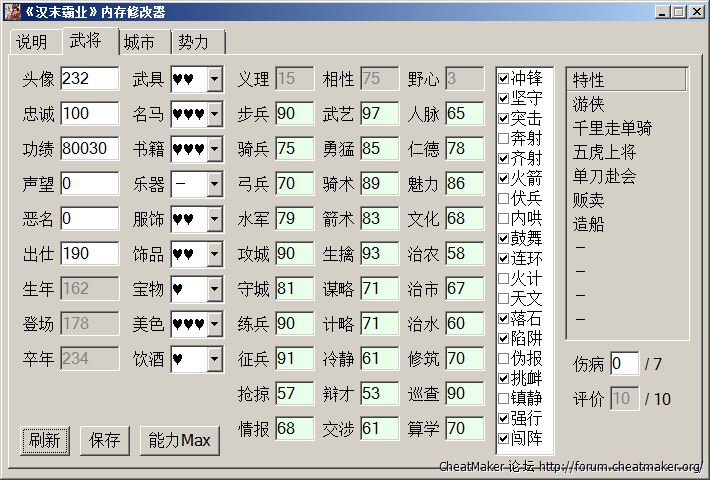
Task: Enable the 奔射 skill checkbox
Action: [505, 139]
